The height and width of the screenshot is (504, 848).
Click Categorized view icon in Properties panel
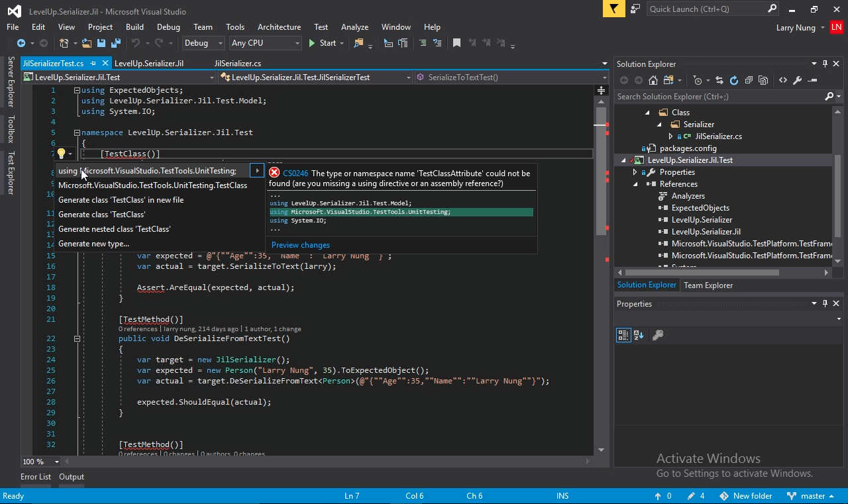(x=623, y=335)
